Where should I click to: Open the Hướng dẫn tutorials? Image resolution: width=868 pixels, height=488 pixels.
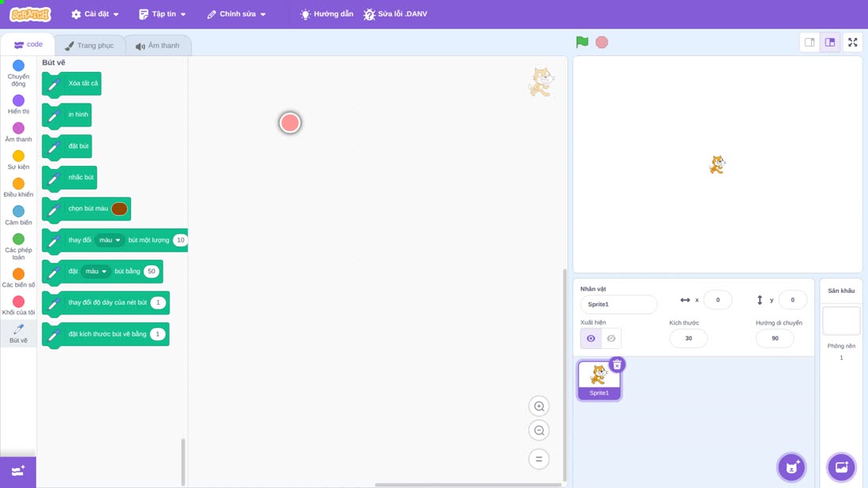[327, 14]
